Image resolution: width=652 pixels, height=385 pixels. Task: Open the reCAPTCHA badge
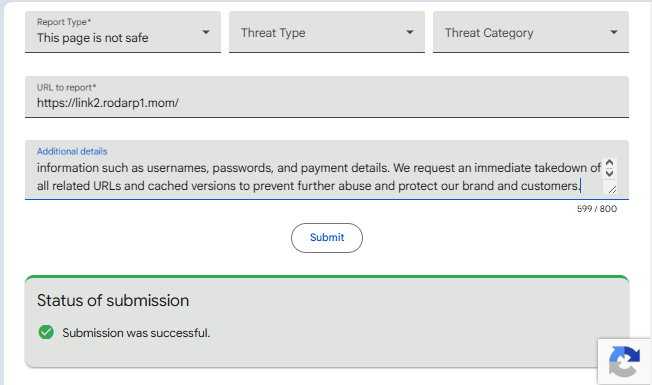tap(624, 361)
